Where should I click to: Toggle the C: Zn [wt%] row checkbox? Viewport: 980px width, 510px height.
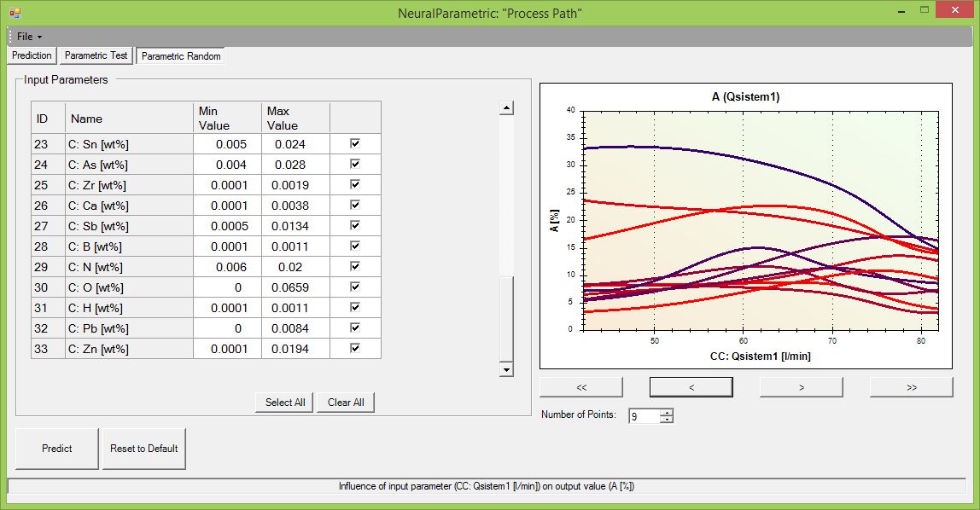pos(355,348)
